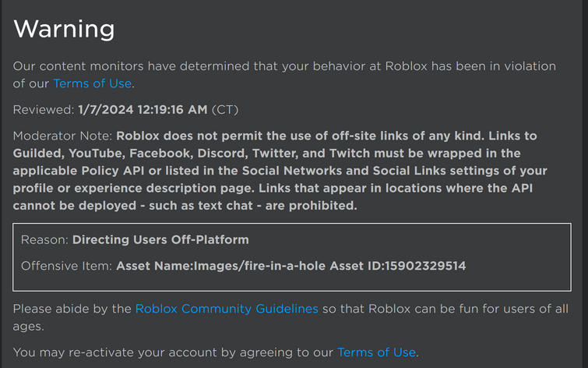Click the Warning heading

[64, 29]
